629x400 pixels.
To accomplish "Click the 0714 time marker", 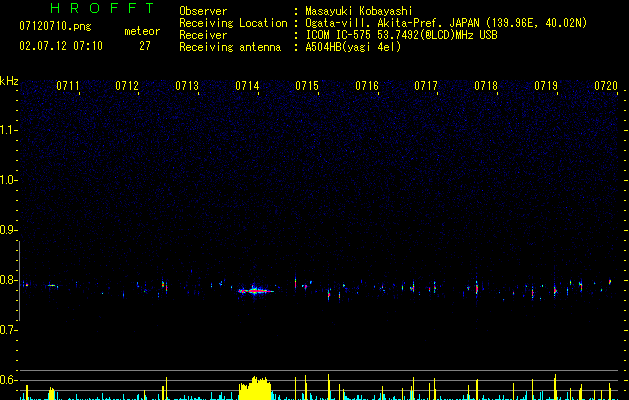I will (247, 86).
